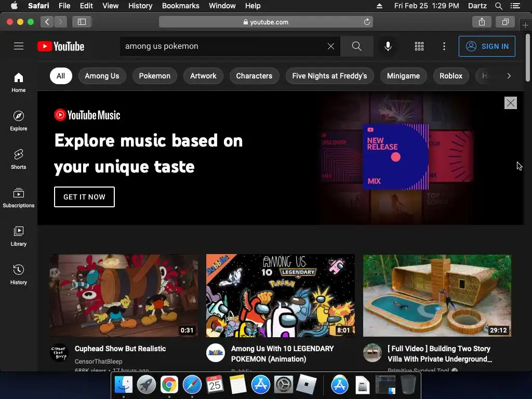Open Calendar from the Dock

pyautogui.click(x=215, y=385)
